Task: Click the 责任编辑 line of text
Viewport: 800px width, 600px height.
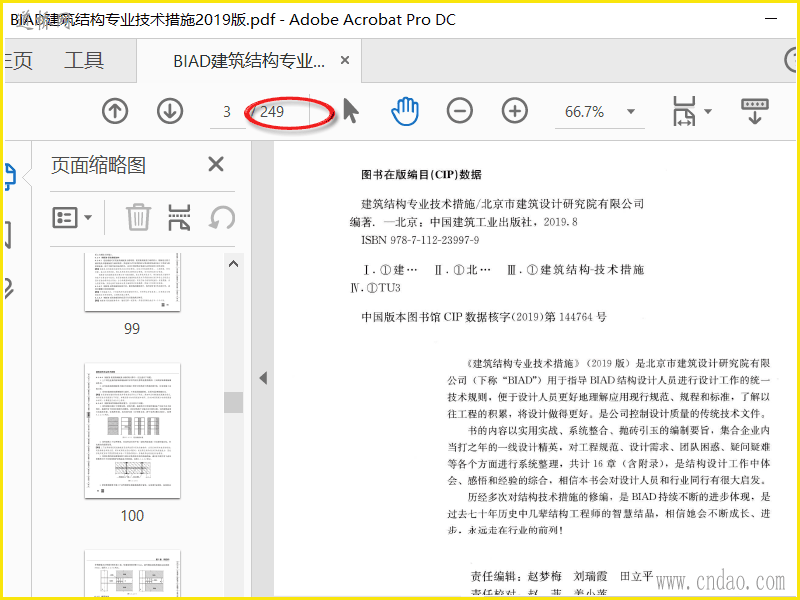Action: [x=562, y=577]
